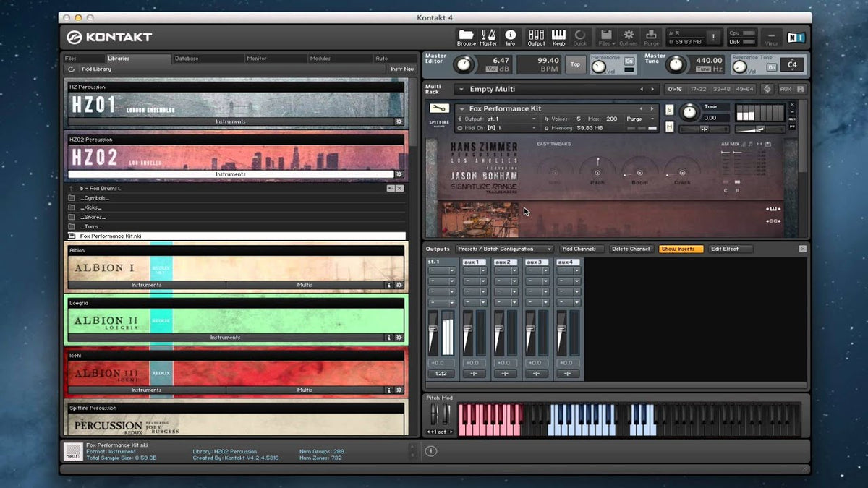868x488 pixels.
Task: Show the Keyb keyboard icon
Action: (558, 35)
